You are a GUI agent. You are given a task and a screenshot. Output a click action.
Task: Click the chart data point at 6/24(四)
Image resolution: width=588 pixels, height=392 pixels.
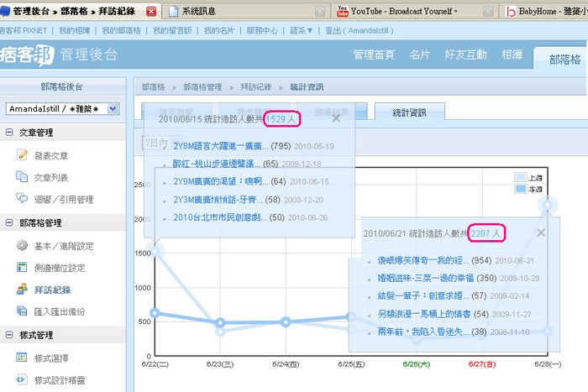coord(286,321)
